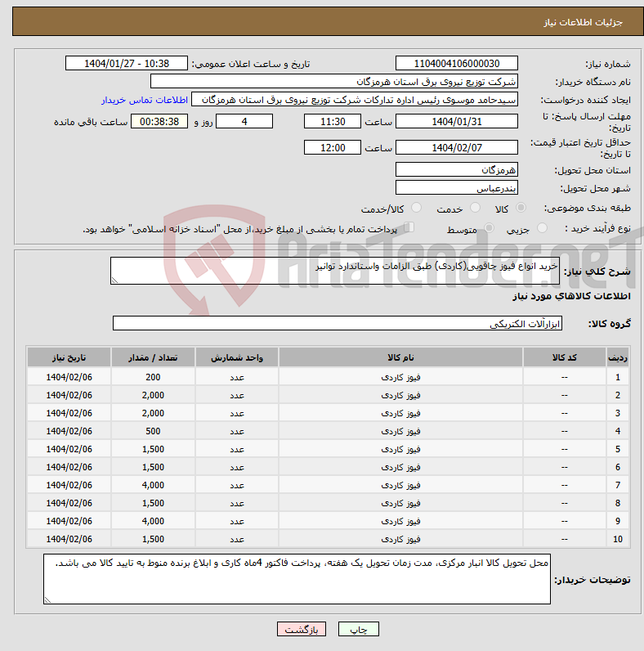
Task: Click the delivery city field بندرعباس
Action: click(x=457, y=188)
